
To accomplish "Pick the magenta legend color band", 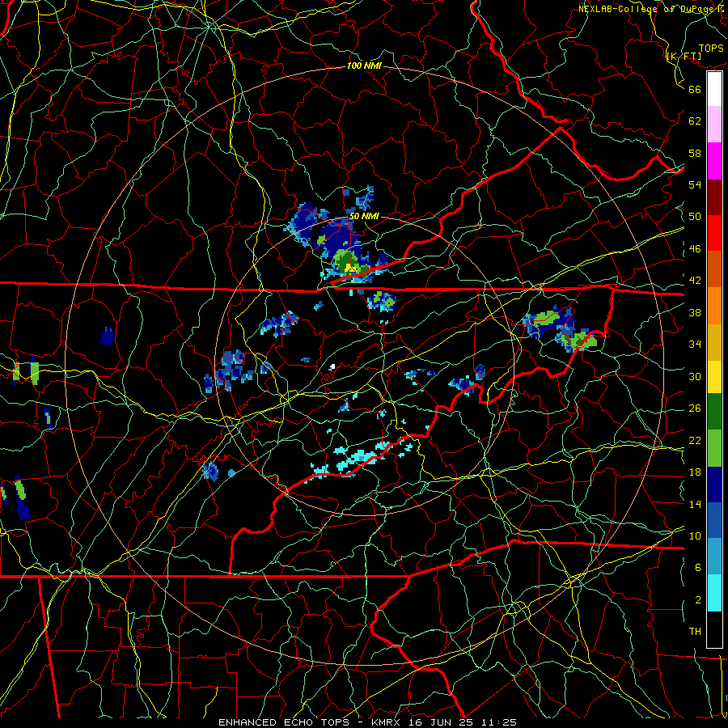I will (x=714, y=161).
